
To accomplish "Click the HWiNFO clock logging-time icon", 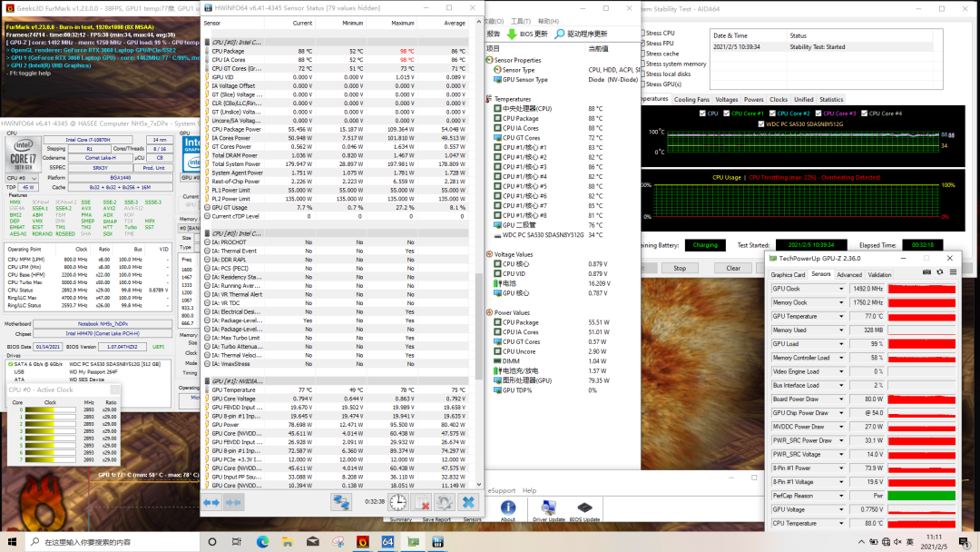I will coord(400,502).
